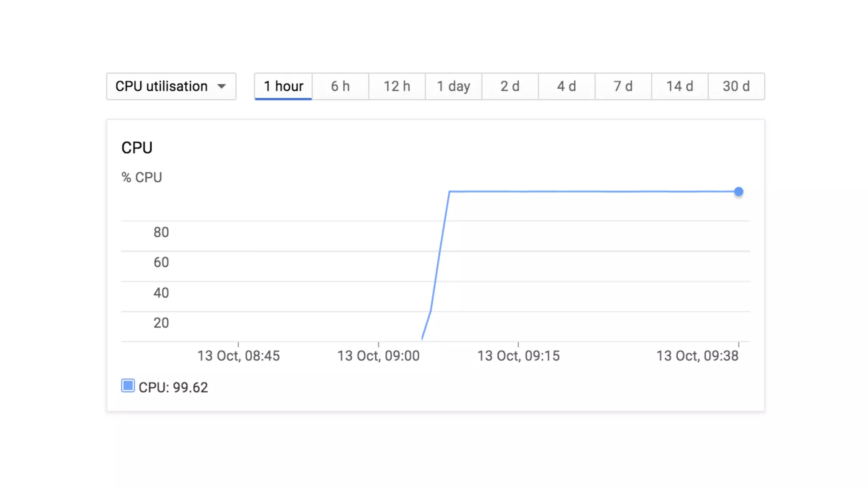Select the 1 day time range
Image resolution: width=868 pixels, height=488 pixels.
pos(453,86)
